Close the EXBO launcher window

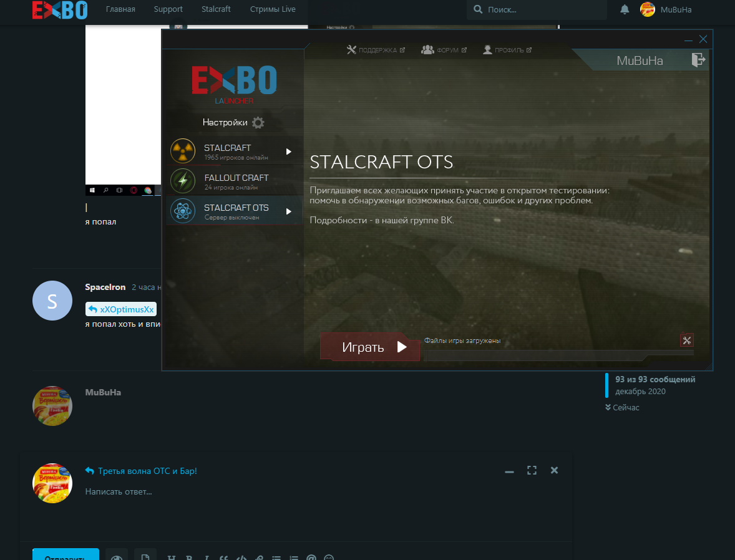click(x=703, y=39)
